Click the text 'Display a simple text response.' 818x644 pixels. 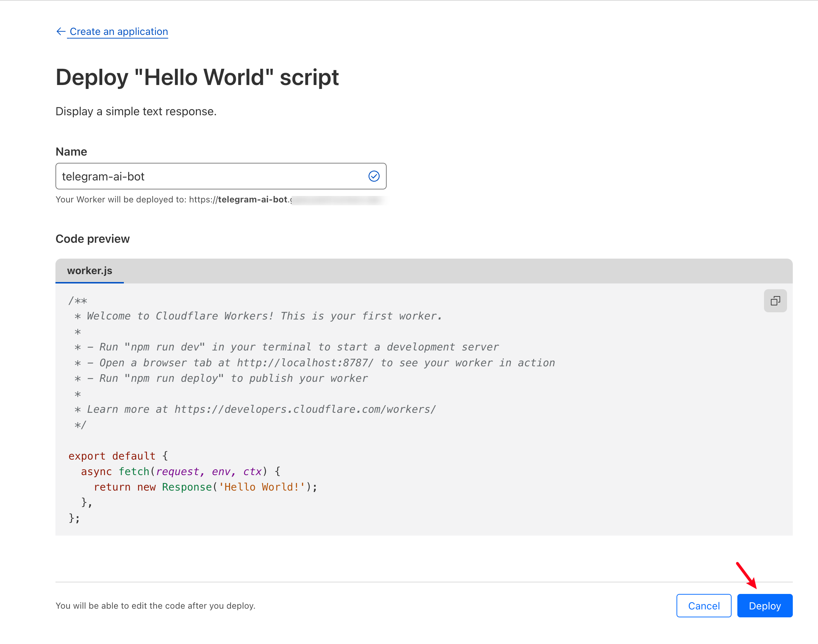coord(136,112)
